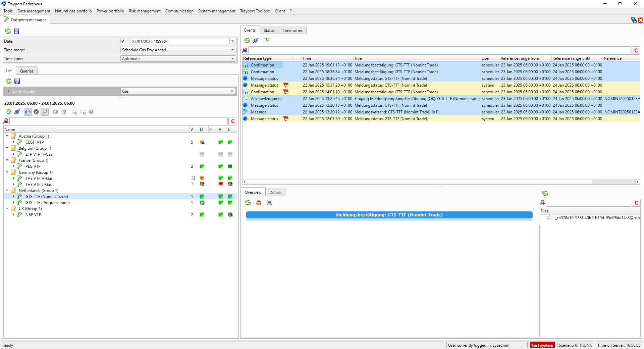Expand the Current query section
644x349 pixels.
point(8,91)
